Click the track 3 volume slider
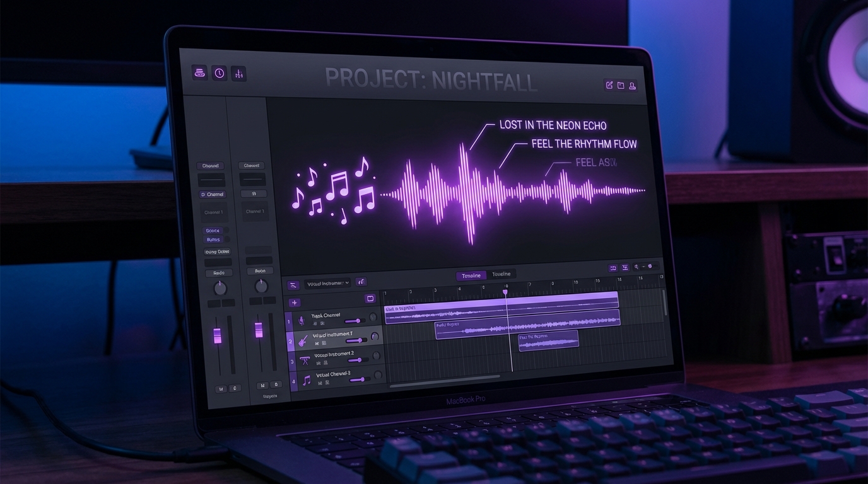The image size is (868, 484). 358,360
